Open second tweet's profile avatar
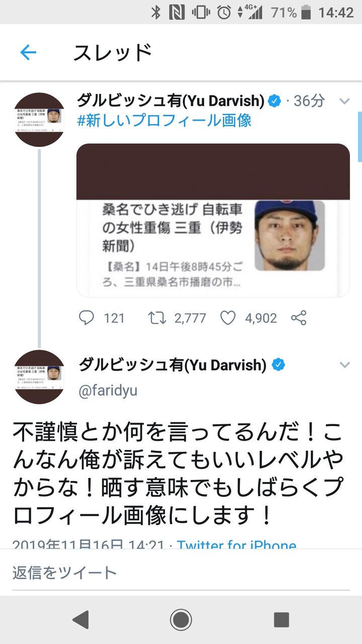362x644 pixels. (x=39, y=377)
